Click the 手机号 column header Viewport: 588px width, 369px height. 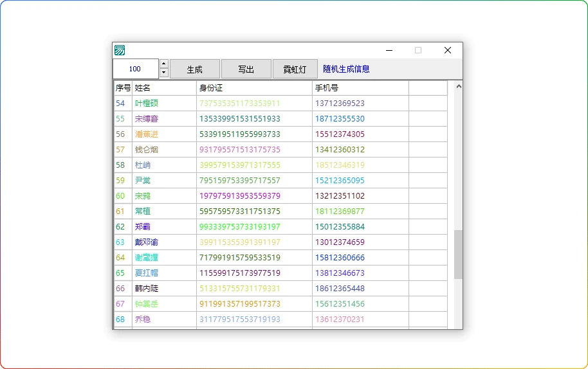(x=360, y=88)
